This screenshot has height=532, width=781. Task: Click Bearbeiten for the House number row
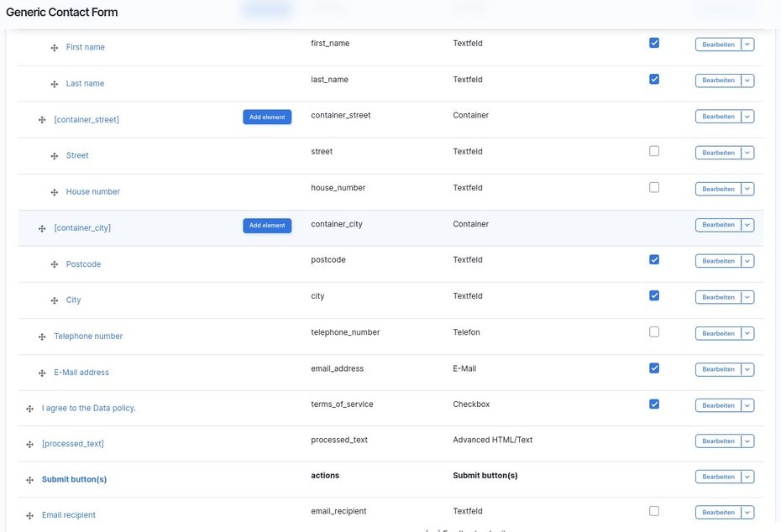tap(718, 189)
